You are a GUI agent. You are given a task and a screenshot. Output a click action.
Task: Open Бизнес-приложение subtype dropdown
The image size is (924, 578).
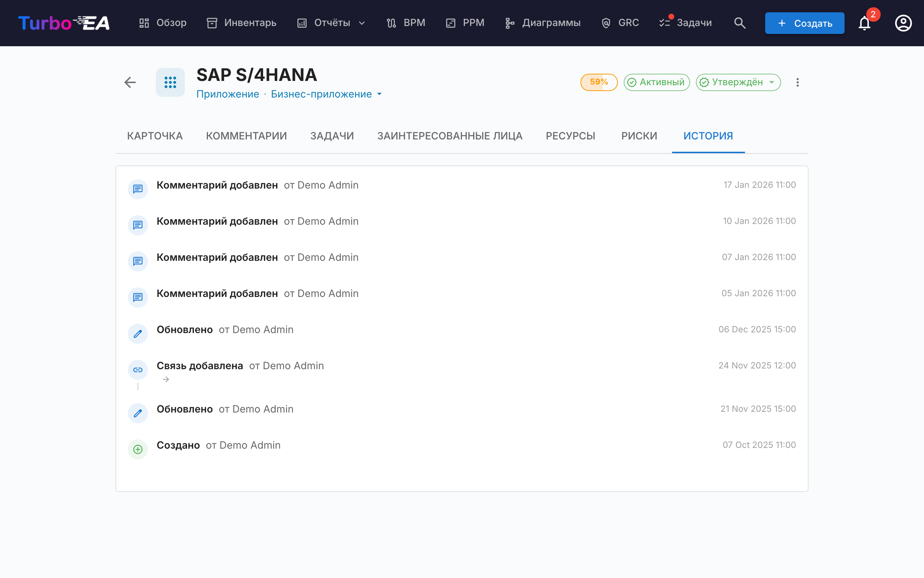point(326,94)
